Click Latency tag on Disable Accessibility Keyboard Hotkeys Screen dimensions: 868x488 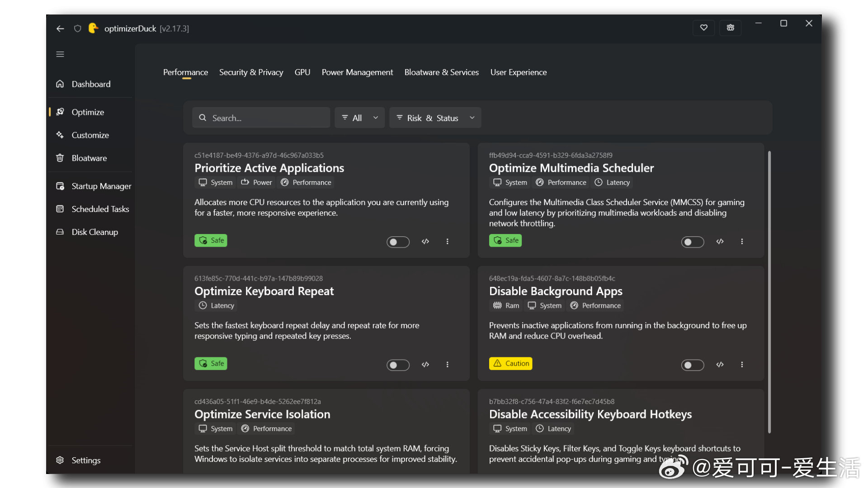[553, 429]
